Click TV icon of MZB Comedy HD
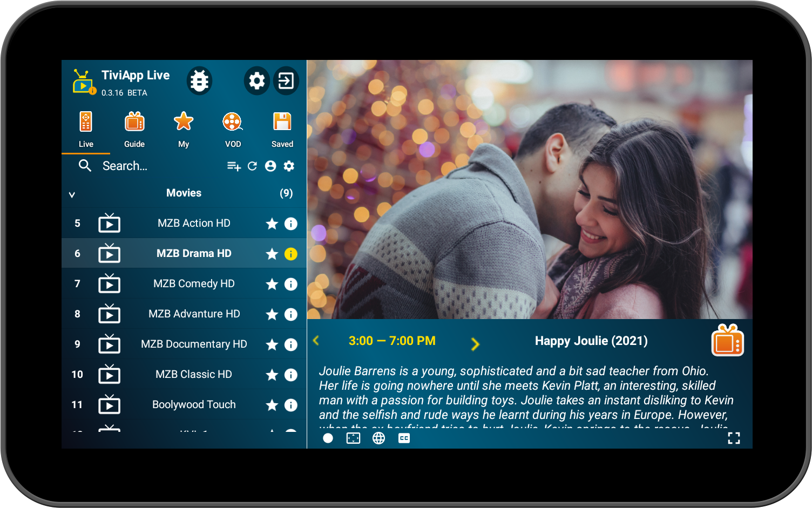Viewport: 812px width, 508px height. click(109, 283)
